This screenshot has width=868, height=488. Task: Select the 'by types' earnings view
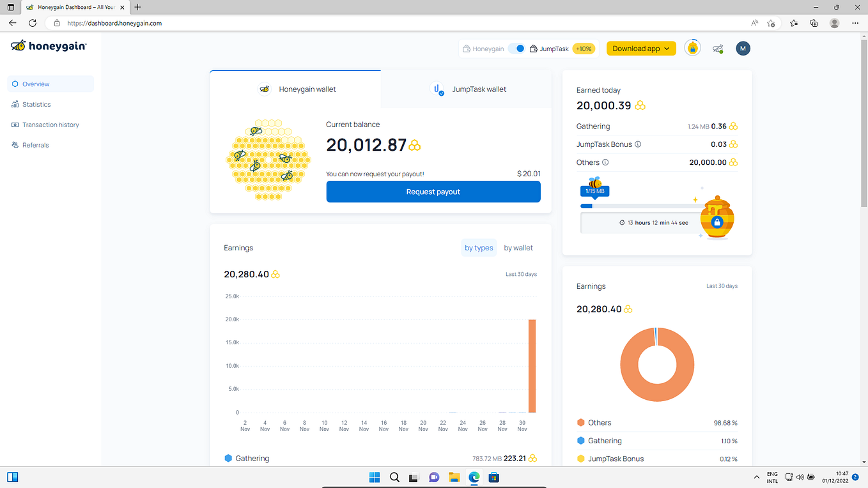479,248
